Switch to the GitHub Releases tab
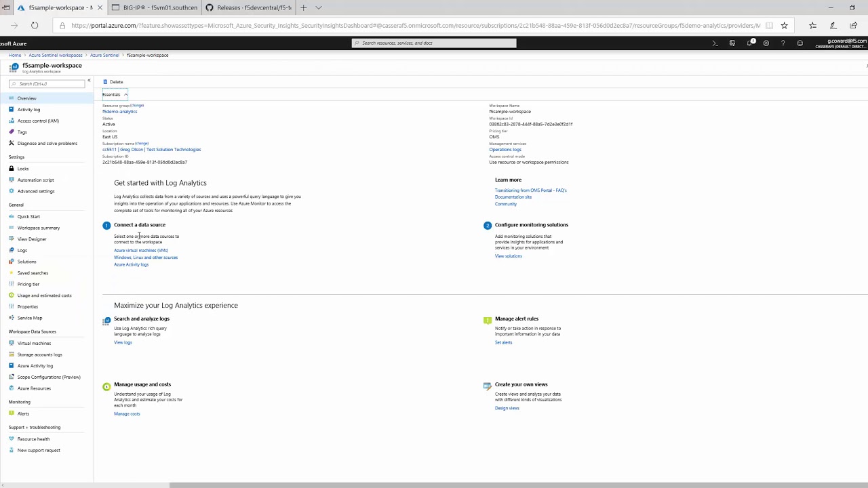This screenshot has width=868, height=488. [x=248, y=7]
